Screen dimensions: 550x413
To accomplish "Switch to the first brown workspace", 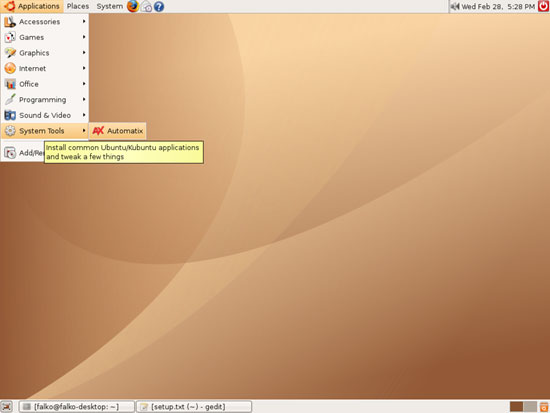I will [516, 407].
